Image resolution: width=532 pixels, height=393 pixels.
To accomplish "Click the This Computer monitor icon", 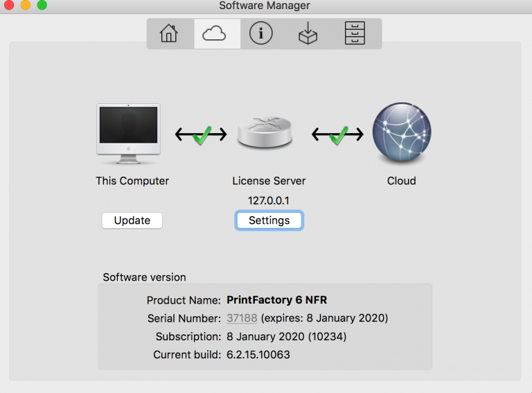I will coord(128,134).
